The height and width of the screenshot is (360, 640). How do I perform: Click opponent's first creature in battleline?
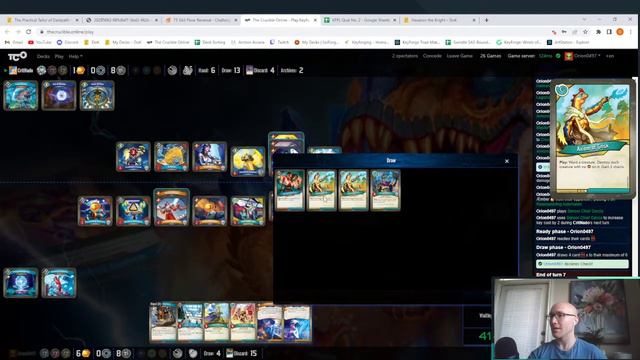pyautogui.click(x=133, y=157)
